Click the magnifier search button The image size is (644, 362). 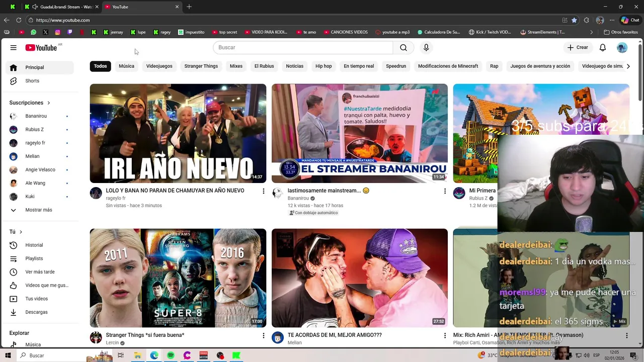404,47
